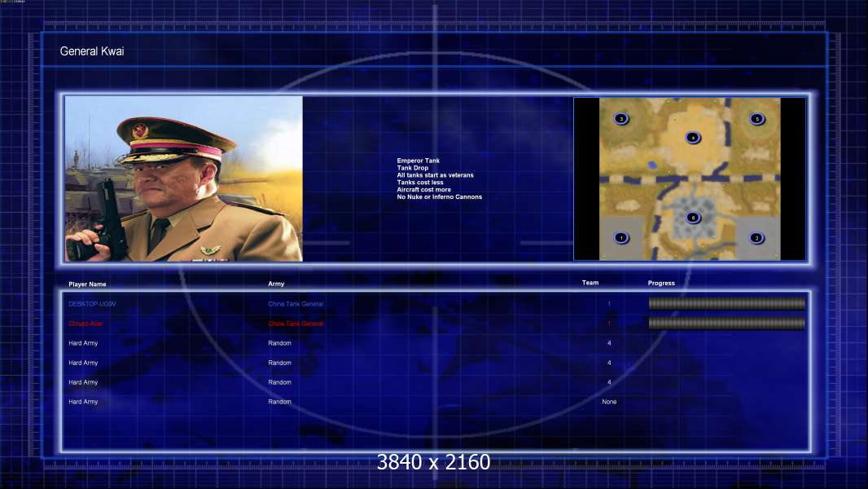
Task: Click the blue 'China Tank General' army entry
Action: point(296,304)
